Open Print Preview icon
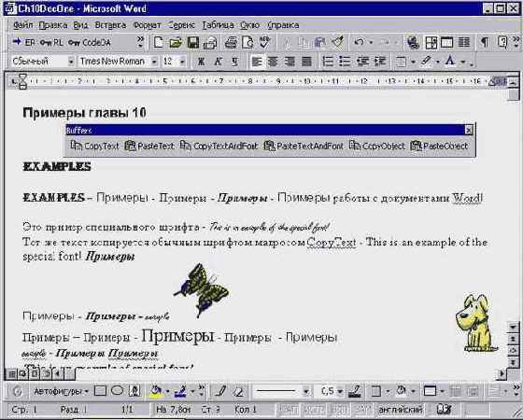Image resolution: width=523 pixels, height=420 pixels. (247, 43)
